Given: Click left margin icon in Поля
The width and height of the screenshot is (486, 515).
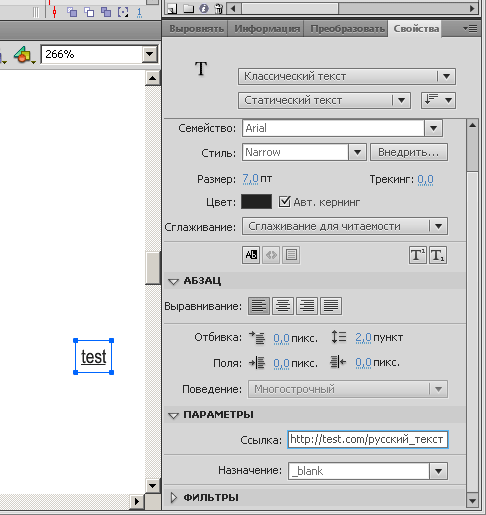Looking at the screenshot, I should coord(257,363).
